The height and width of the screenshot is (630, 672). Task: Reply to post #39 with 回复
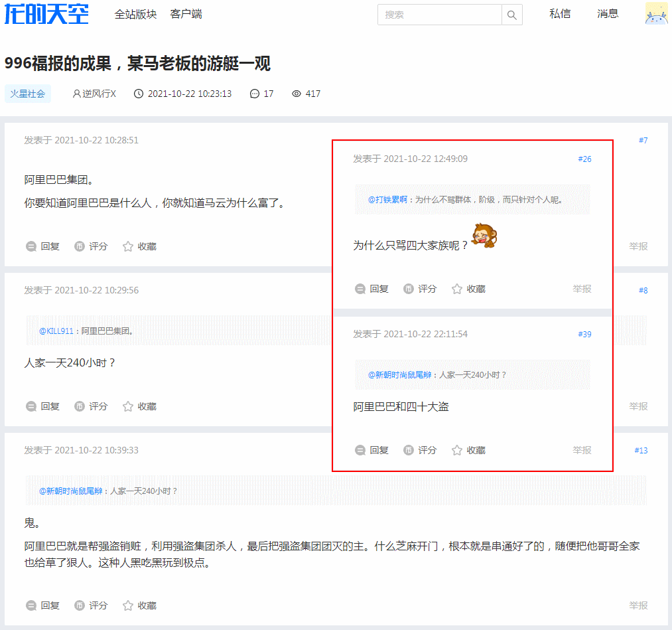pos(372,450)
